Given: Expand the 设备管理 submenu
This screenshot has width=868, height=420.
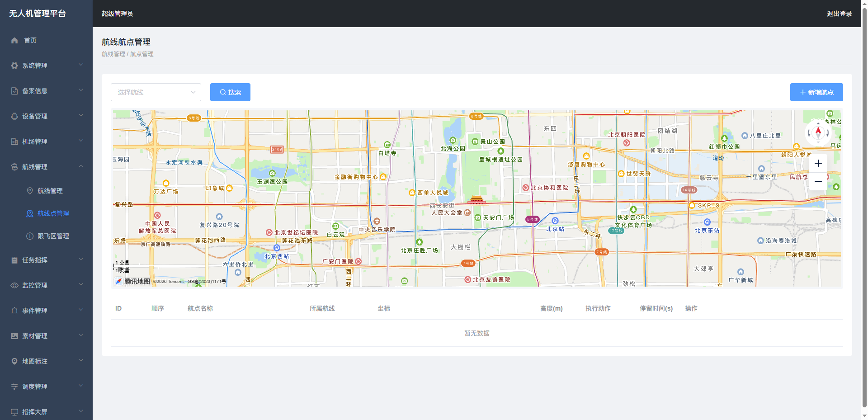Looking at the screenshot, I should tap(46, 116).
